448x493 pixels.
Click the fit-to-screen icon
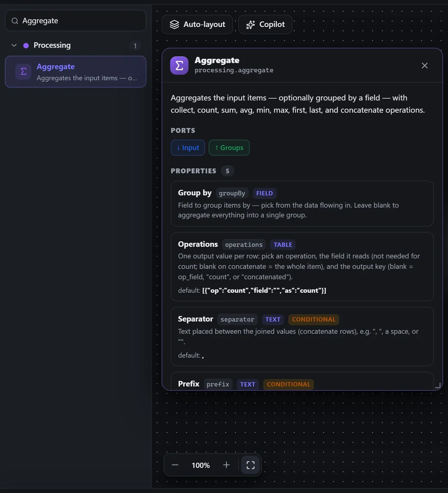point(251,465)
